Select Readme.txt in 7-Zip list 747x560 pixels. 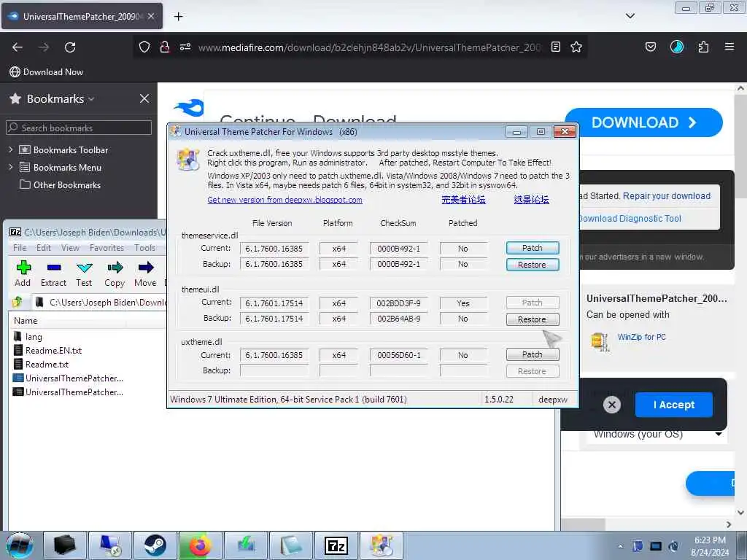click(42, 365)
